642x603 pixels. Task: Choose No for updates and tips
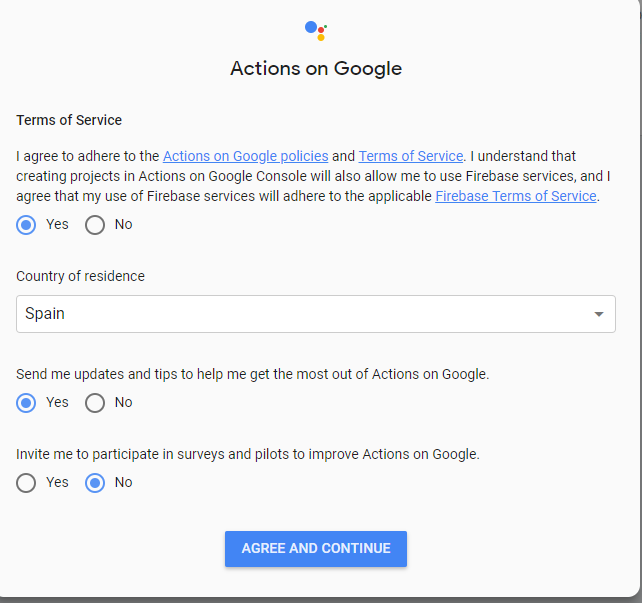point(95,403)
